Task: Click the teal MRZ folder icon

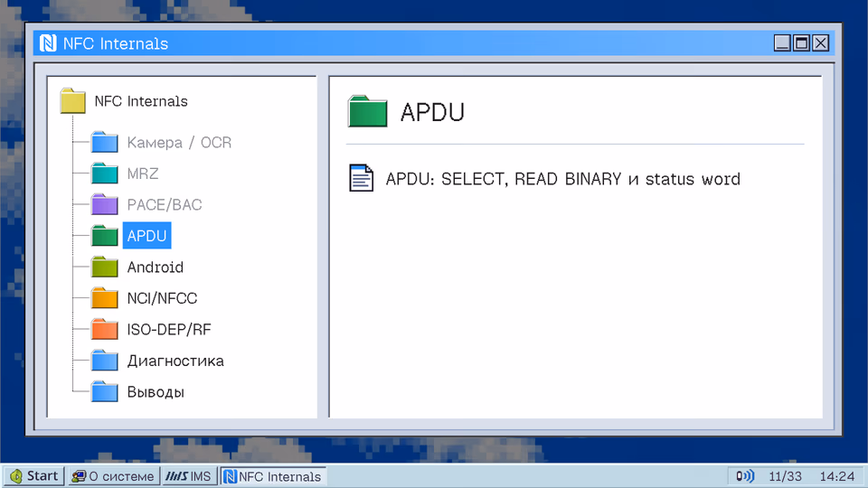Action: [105, 174]
